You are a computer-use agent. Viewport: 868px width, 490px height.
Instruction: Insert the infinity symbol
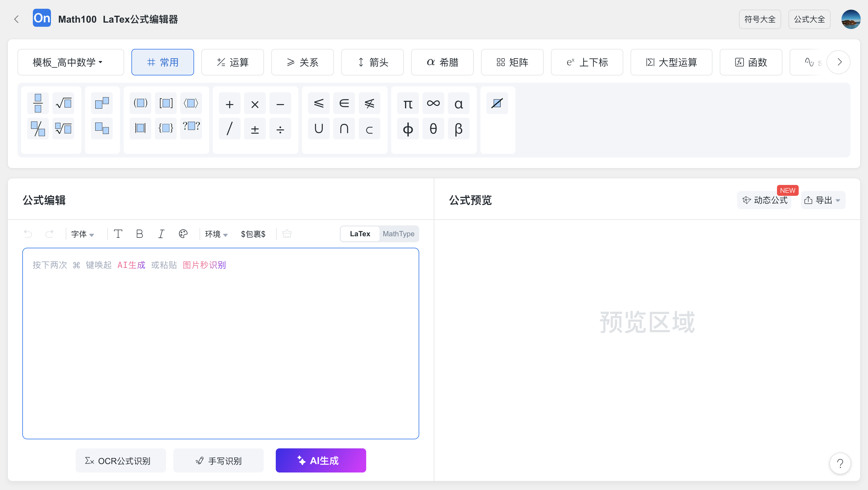pos(433,103)
